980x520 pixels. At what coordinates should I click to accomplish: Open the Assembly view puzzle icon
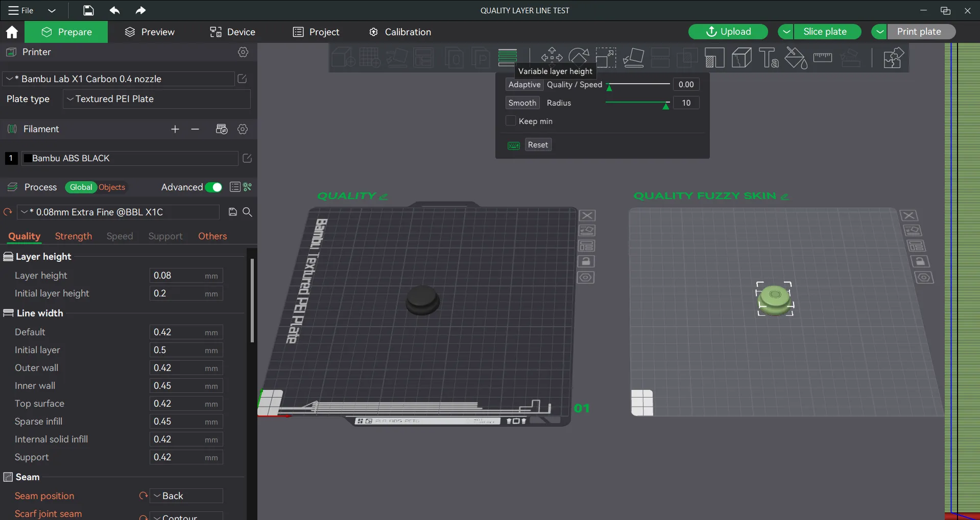(x=893, y=57)
